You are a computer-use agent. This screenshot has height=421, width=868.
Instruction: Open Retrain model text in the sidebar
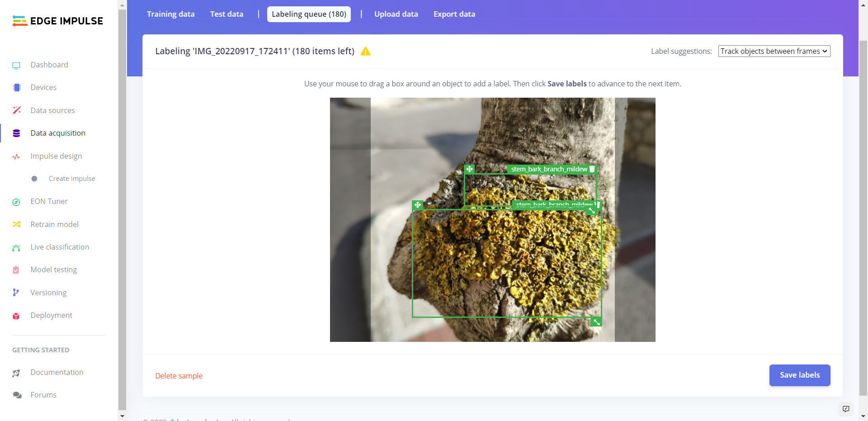pos(55,224)
